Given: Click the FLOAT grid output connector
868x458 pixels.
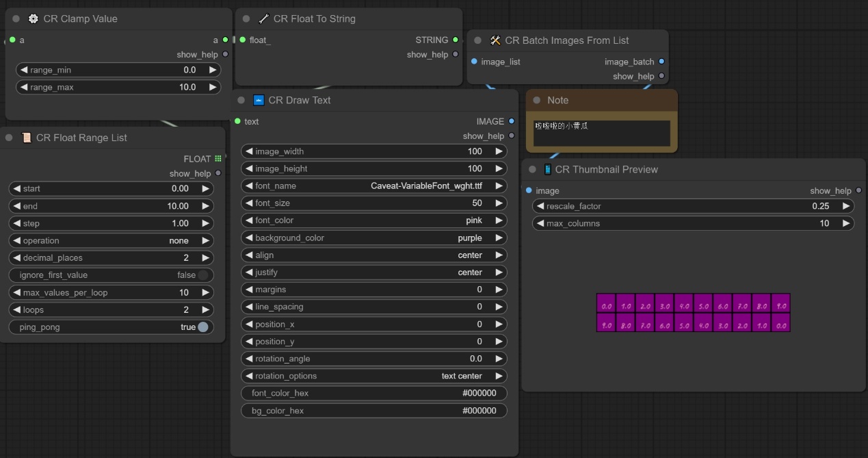Looking at the screenshot, I should [x=218, y=159].
